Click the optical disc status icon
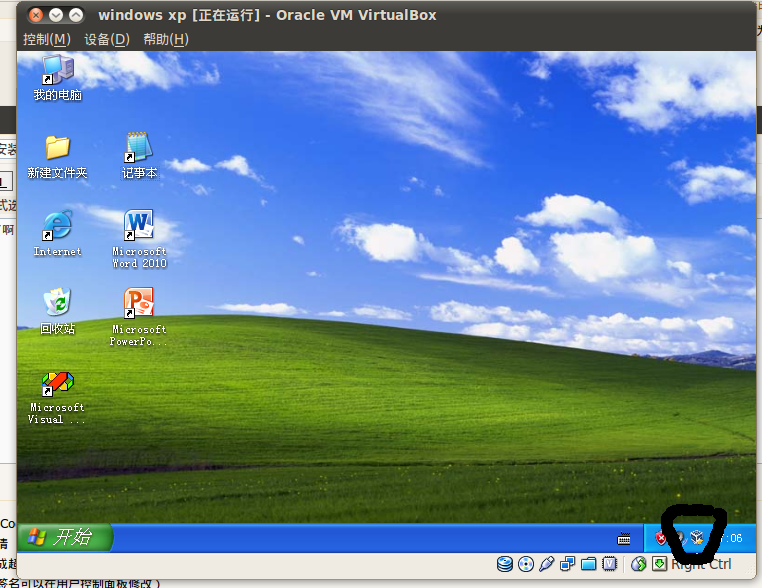762x588 pixels. pos(526,564)
